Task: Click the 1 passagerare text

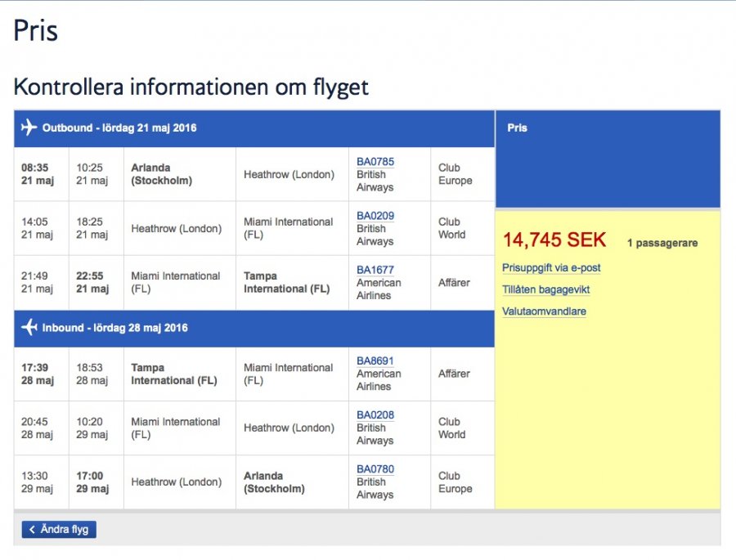Action: (x=662, y=244)
